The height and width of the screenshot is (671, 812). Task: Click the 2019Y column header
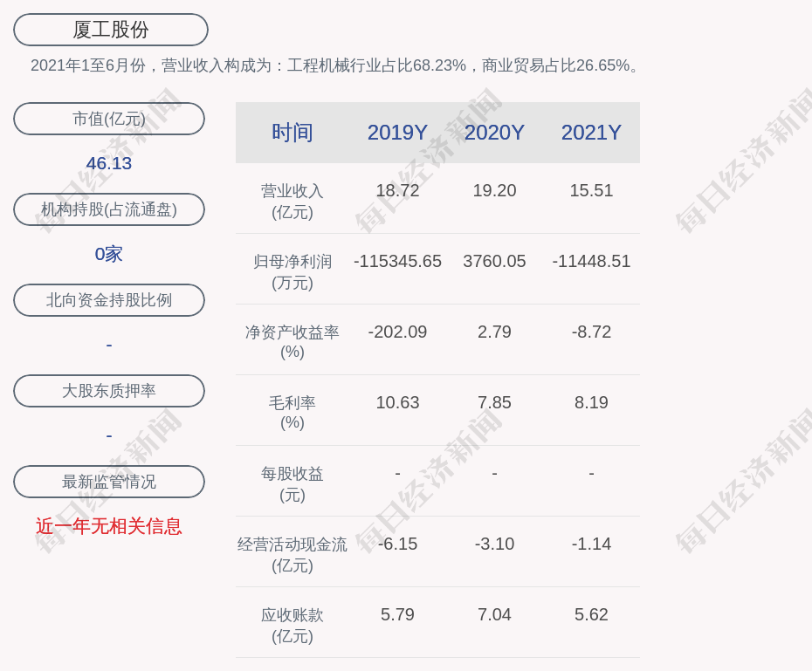tap(397, 133)
